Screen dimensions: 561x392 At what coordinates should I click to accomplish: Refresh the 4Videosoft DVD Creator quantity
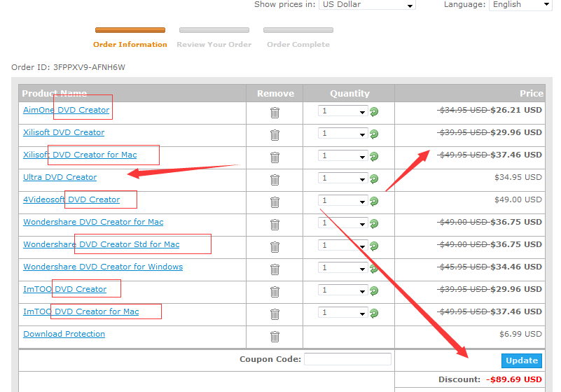coord(374,202)
